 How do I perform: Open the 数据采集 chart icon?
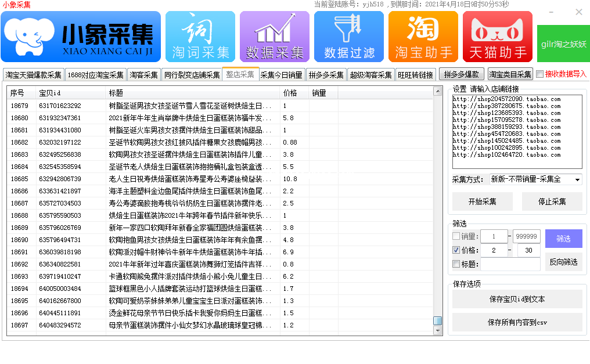[274, 37]
